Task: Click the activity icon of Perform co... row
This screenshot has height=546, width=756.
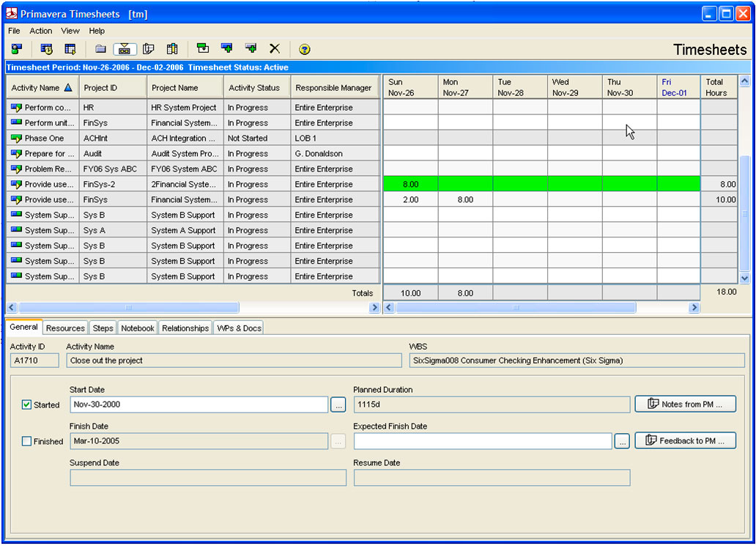Action: click(16, 108)
